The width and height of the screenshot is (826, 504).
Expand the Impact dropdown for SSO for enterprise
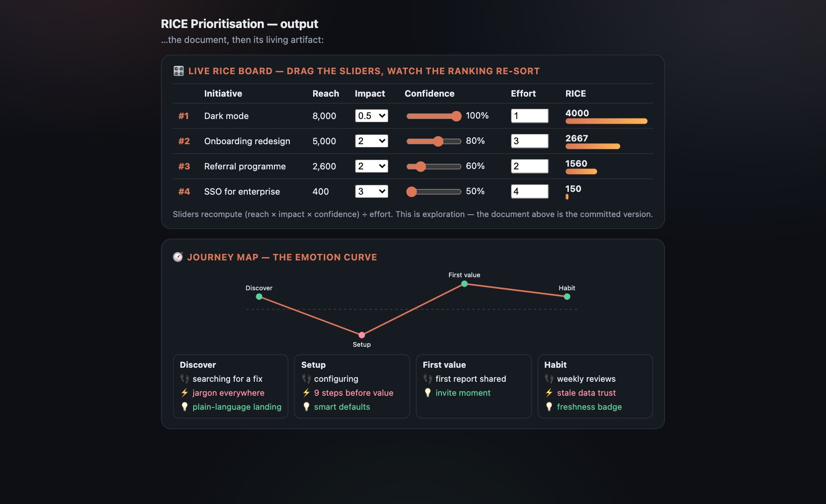[371, 191]
